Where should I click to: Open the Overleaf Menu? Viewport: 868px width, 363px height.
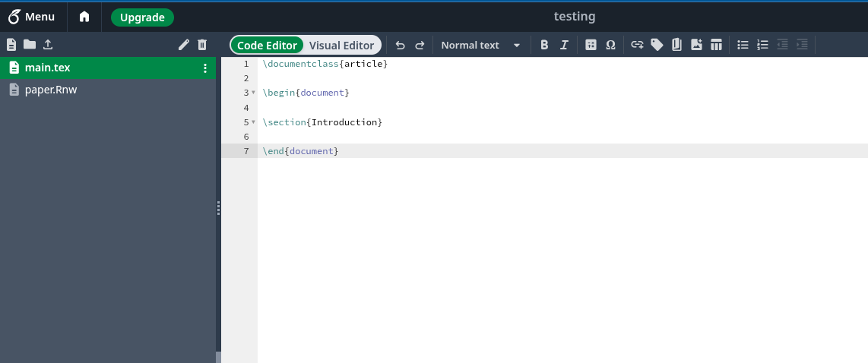point(32,17)
